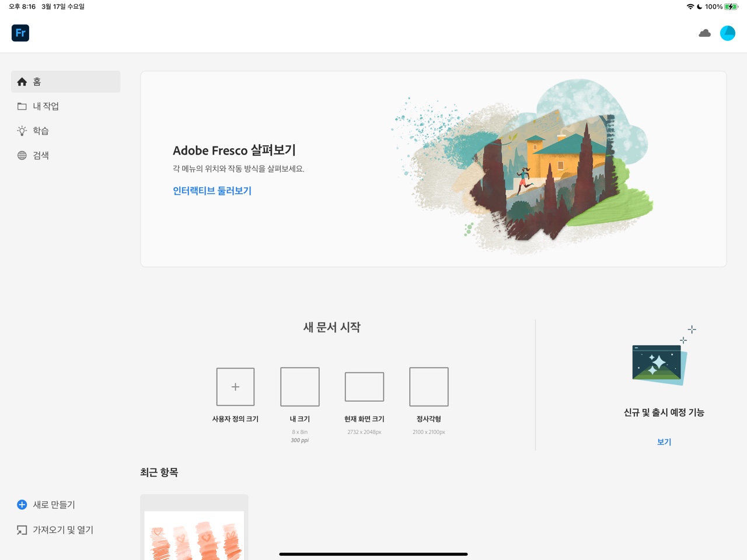The height and width of the screenshot is (560, 747).
Task: Click the Fresco painting illustration banner
Action: pos(522,166)
